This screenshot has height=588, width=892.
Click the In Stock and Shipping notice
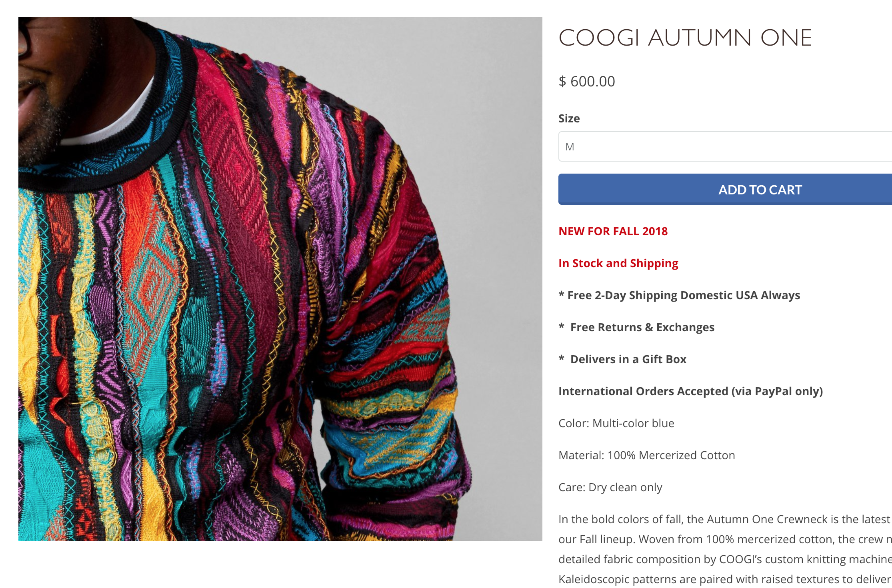(618, 263)
